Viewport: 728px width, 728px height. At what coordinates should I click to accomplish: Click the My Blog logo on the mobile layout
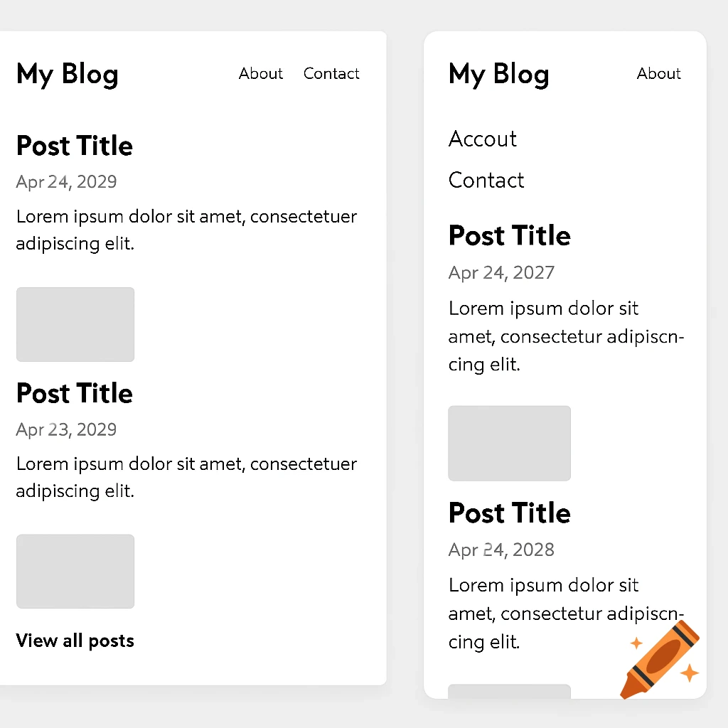(x=498, y=74)
